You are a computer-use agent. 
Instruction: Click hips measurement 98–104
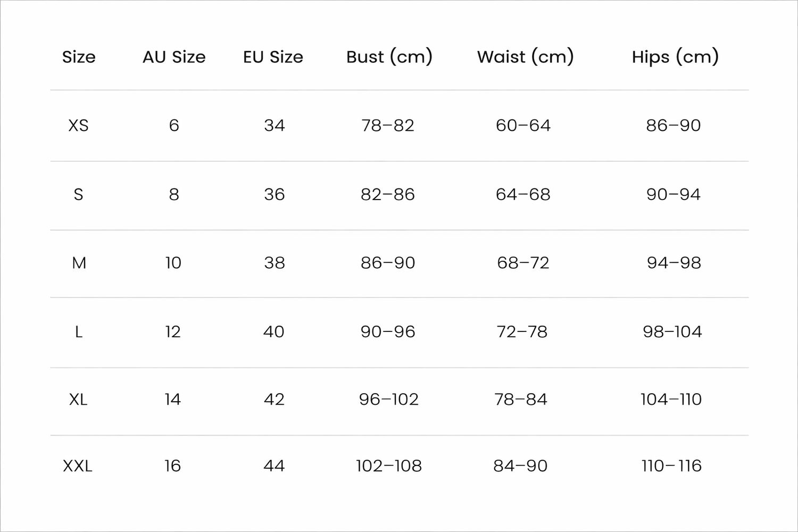[672, 332]
